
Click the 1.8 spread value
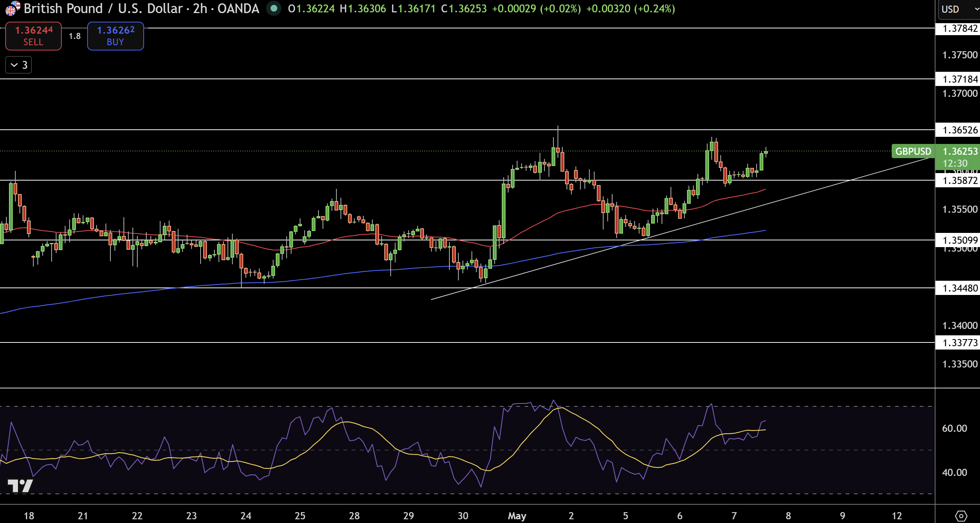[74, 36]
